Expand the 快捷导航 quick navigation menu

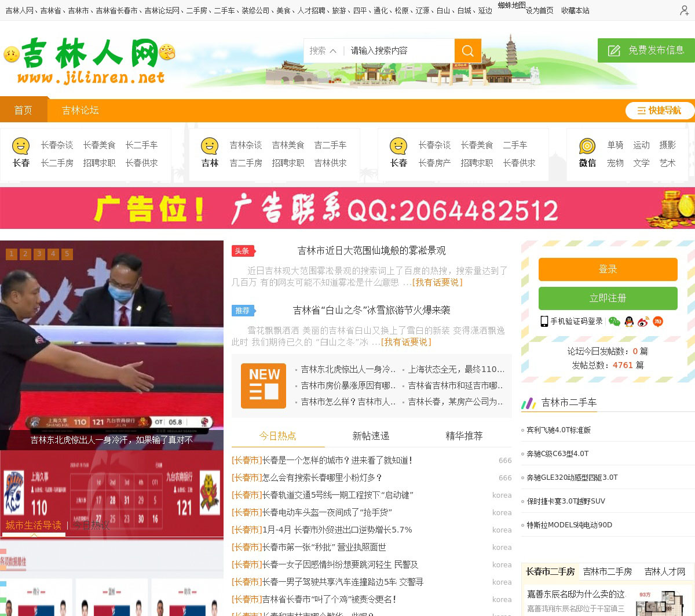[x=659, y=110]
